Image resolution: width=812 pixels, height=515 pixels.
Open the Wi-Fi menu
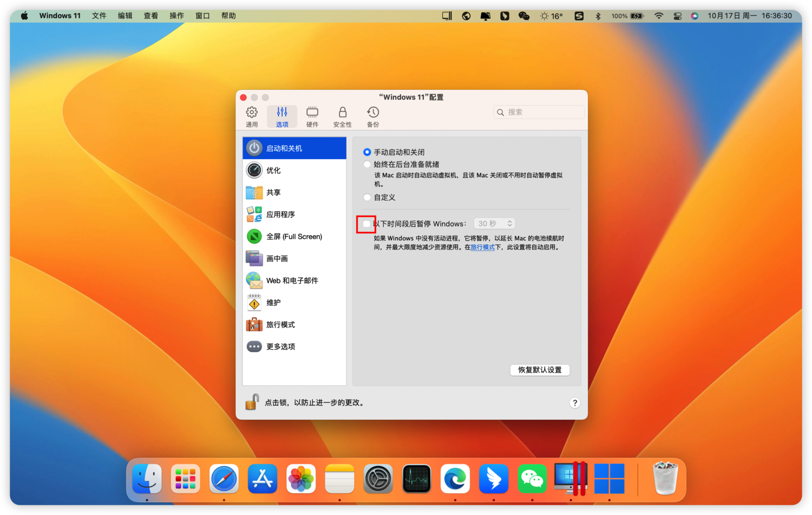(659, 16)
